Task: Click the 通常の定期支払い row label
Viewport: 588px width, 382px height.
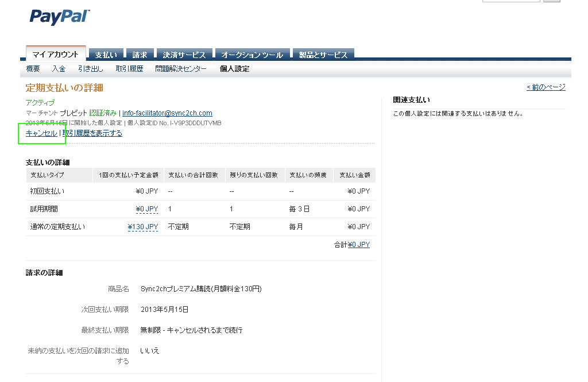Action: click(58, 227)
